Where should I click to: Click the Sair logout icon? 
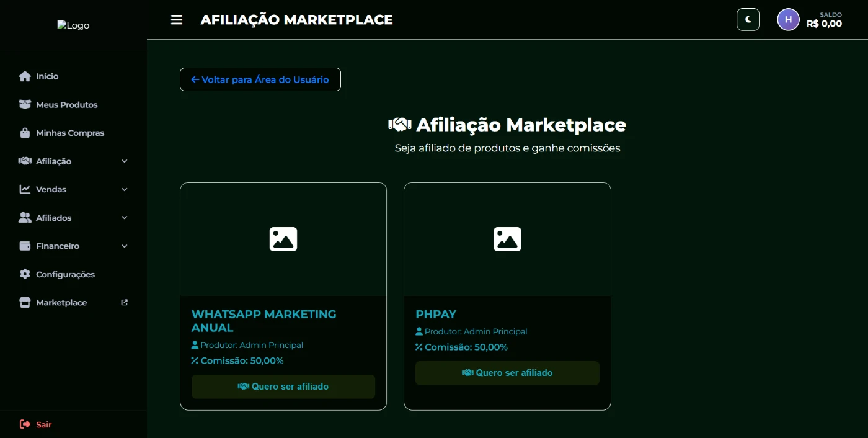(x=25, y=424)
